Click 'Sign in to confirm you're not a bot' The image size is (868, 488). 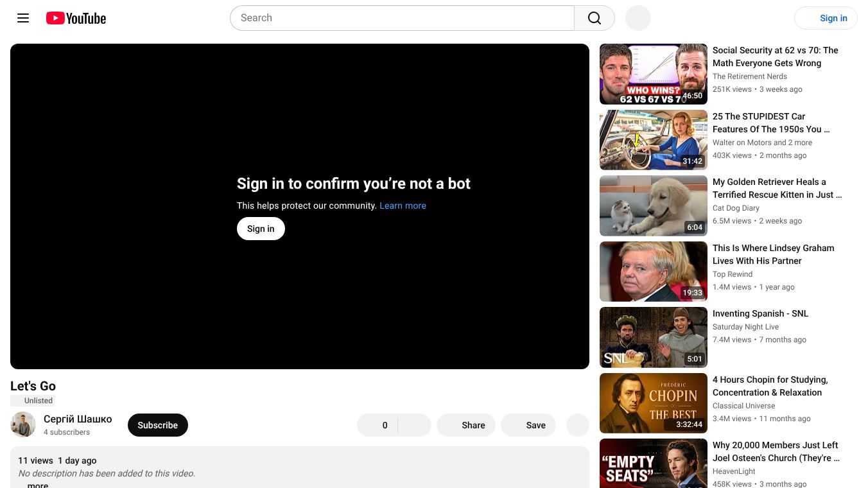[x=354, y=184]
